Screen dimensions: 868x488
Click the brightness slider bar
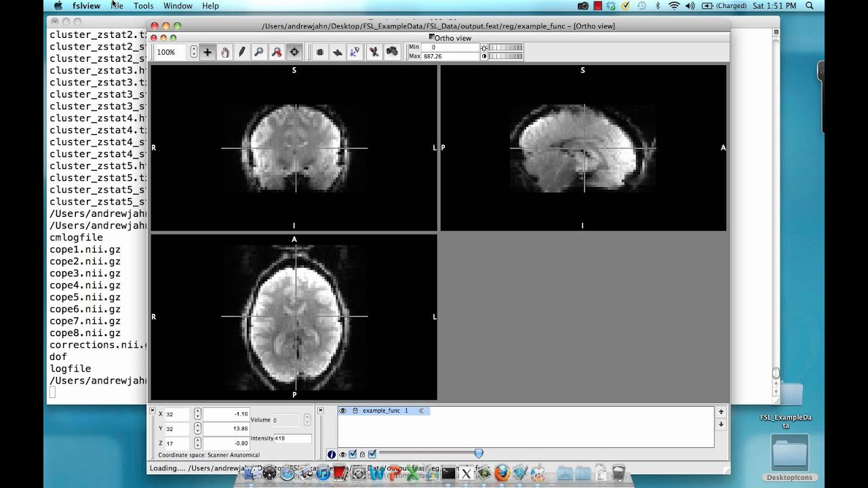point(506,47)
